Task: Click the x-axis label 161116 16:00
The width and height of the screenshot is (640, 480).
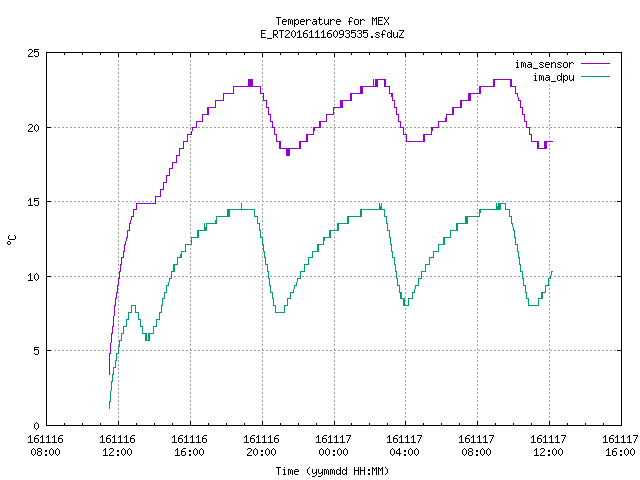Action: [x=189, y=446]
